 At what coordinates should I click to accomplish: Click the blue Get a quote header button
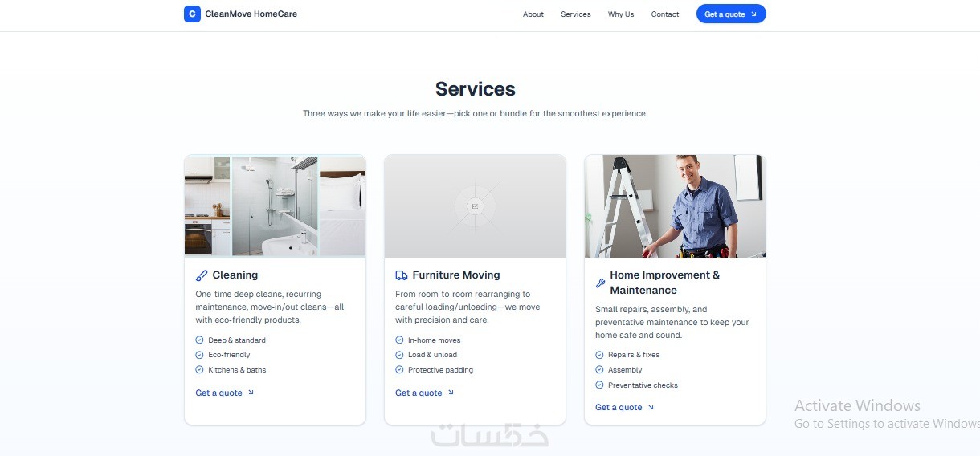[731, 14]
